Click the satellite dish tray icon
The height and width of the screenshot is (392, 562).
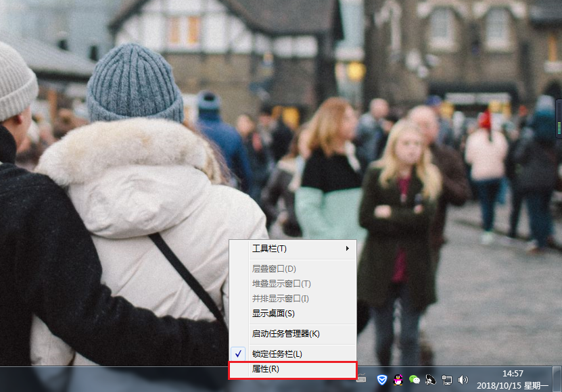pos(431,380)
